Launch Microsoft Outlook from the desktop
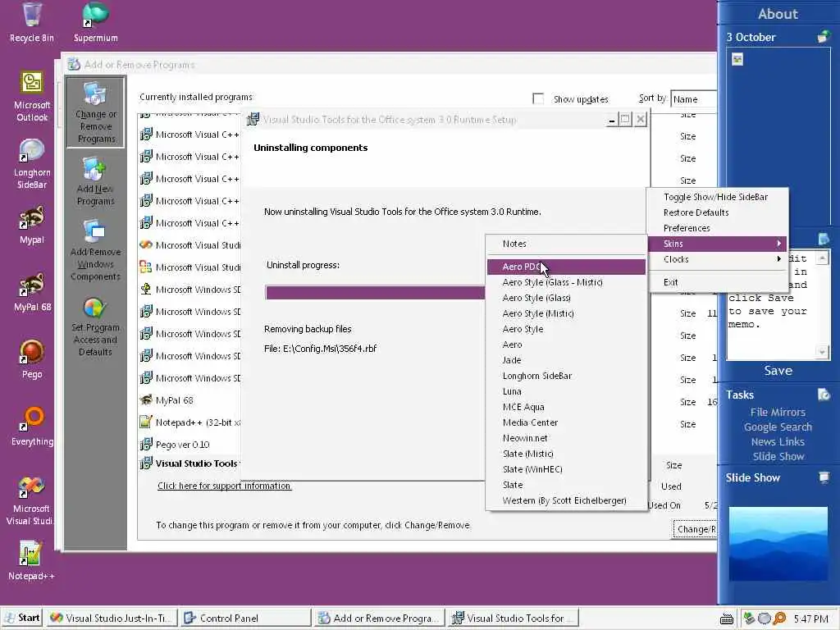Screen dimensions: 840x630 click(32, 97)
